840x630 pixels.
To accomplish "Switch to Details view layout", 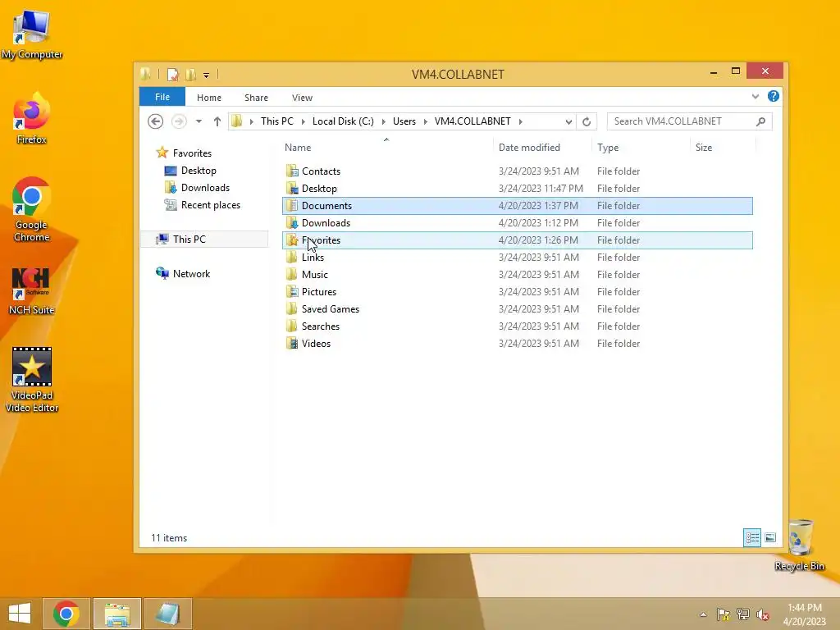I will 752,537.
